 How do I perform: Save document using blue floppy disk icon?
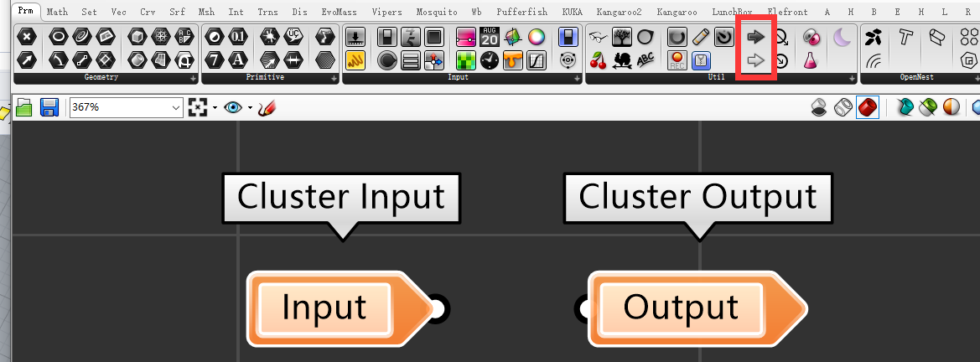coord(49,107)
